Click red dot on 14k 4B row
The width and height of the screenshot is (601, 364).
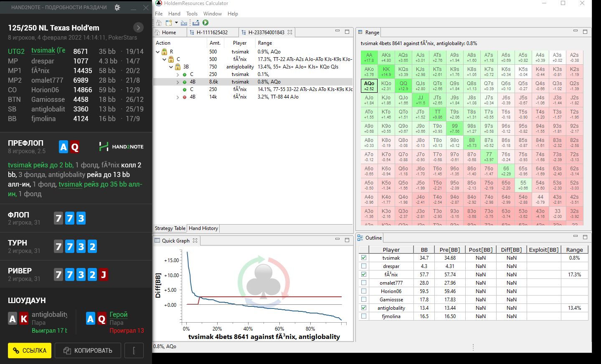185,97
